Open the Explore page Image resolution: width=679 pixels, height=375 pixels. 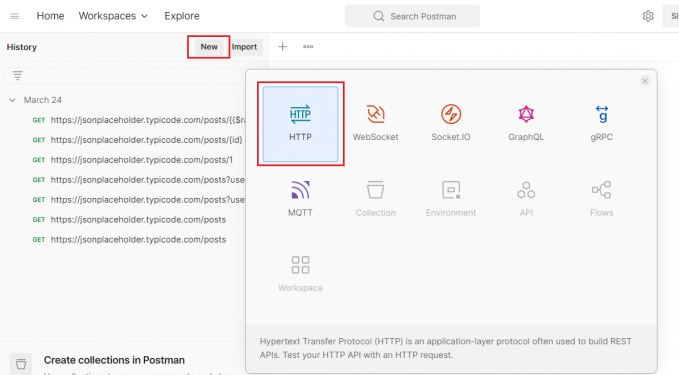[x=182, y=16]
